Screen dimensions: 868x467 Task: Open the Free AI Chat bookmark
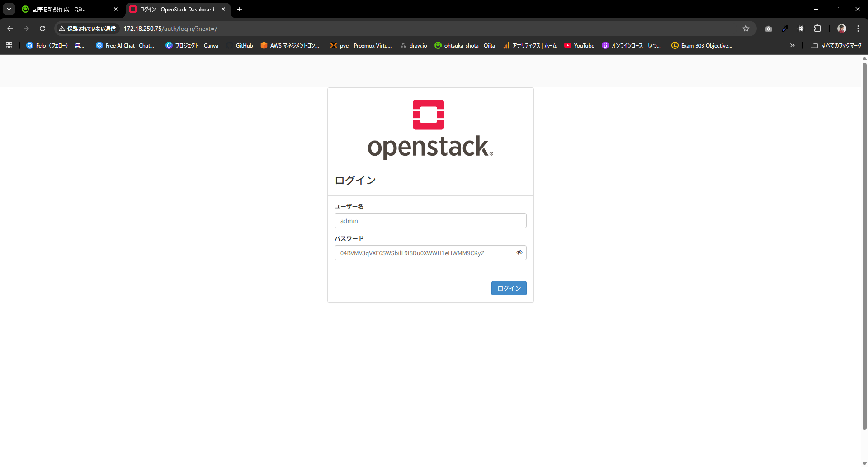(125, 45)
